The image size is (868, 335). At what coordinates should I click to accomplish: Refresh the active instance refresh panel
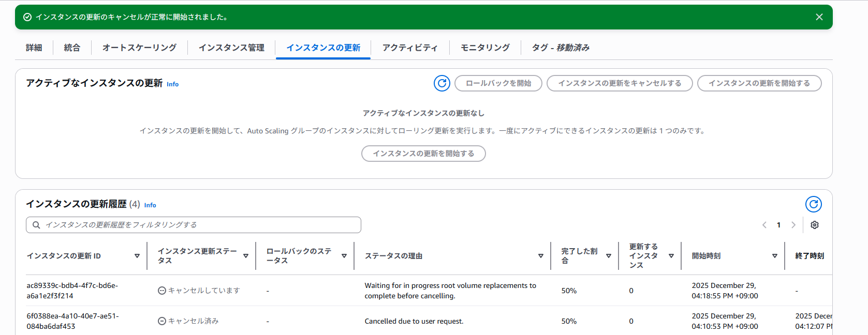442,83
